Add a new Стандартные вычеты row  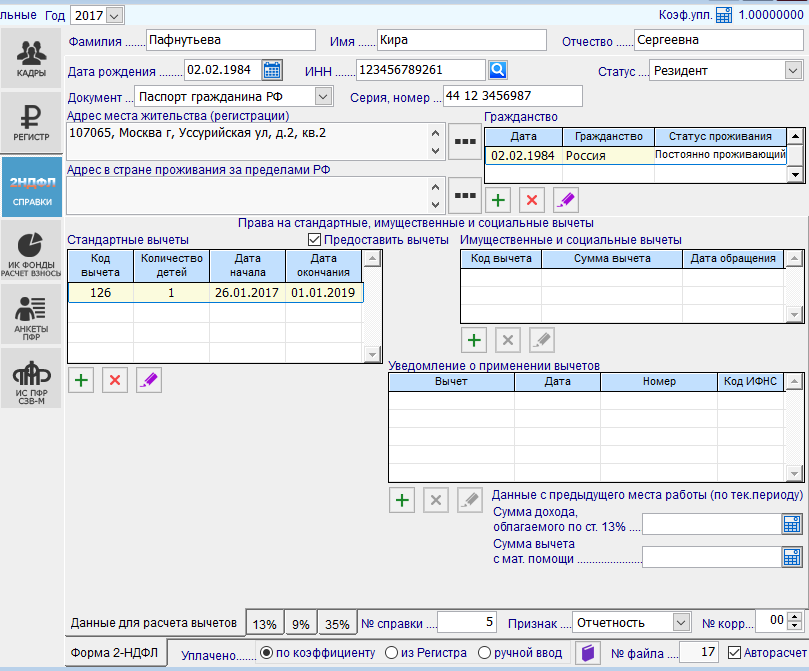pos(81,381)
